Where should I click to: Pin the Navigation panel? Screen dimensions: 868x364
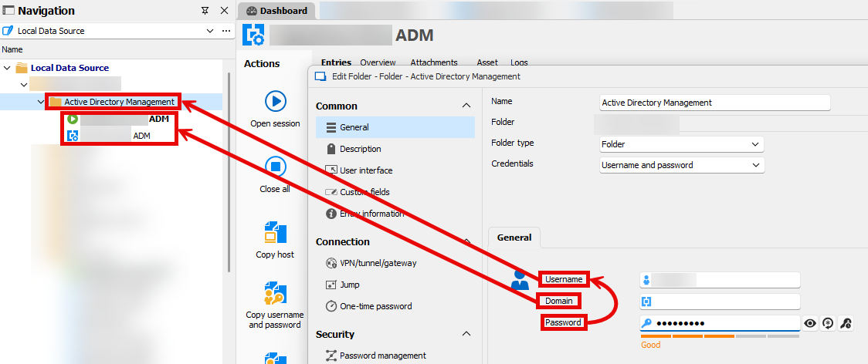click(205, 11)
